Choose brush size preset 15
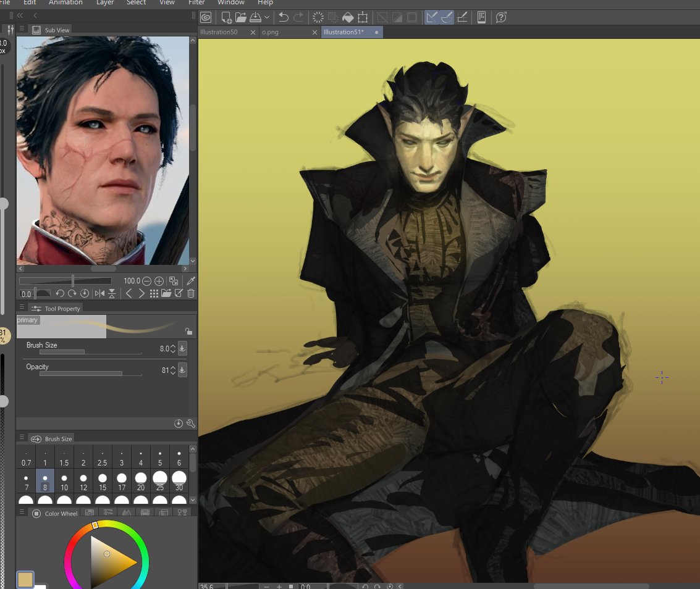The width and height of the screenshot is (700, 589). 103,481
